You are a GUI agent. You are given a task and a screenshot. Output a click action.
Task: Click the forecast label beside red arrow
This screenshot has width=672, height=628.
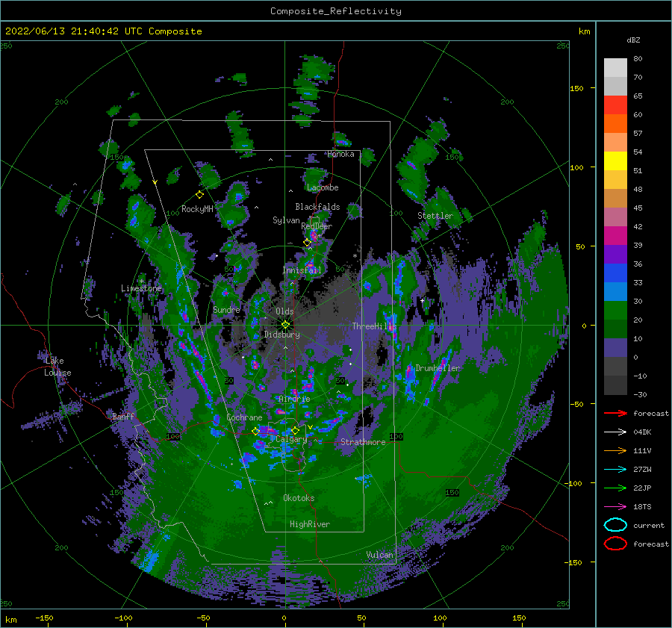tap(651, 413)
